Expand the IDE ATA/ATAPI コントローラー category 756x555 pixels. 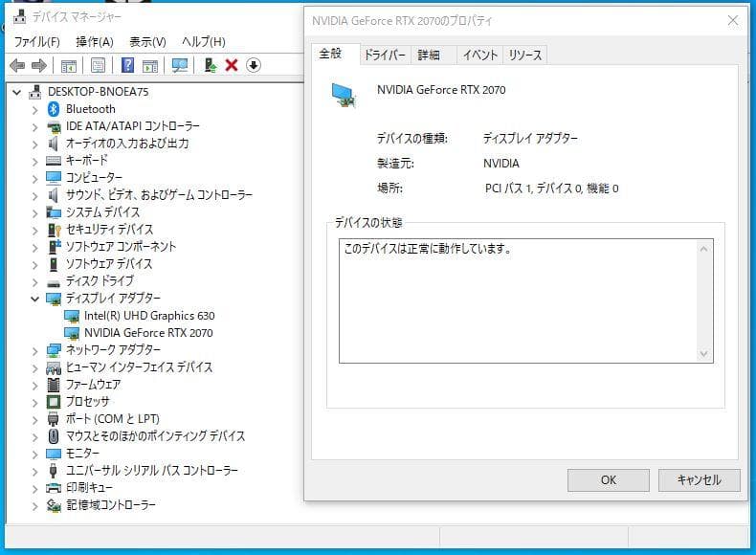point(34,127)
